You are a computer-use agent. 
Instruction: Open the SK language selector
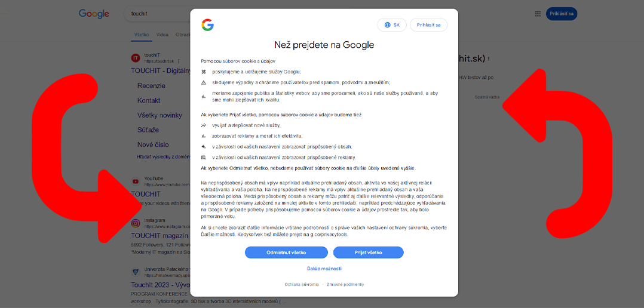coord(392,25)
